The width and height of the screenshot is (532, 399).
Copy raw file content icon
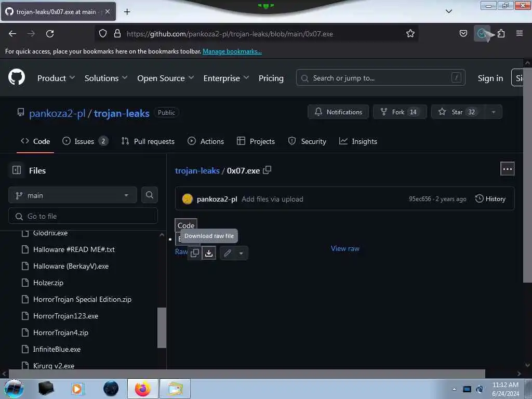(x=195, y=253)
